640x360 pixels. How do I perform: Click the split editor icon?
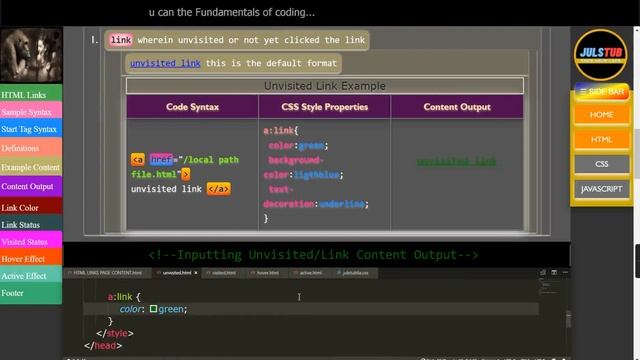click(x=554, y=272)
